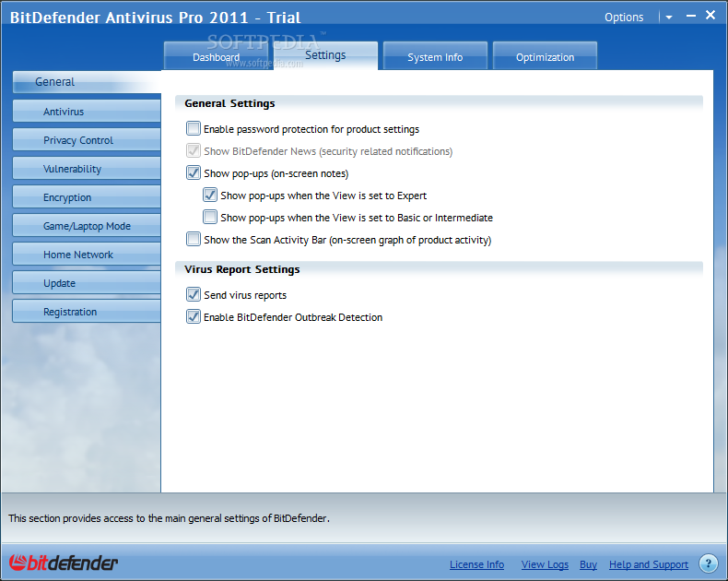The width and height of the screenshot is (728, 581).
Task: Toggle Show BitDefender News checkbox
Action: coord(194,150)
